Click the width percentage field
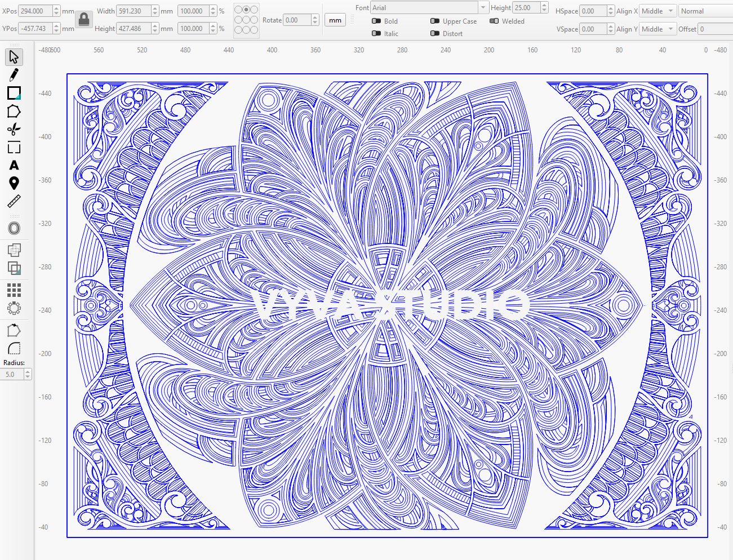Viewport: 733px width, 560px height. tap(193, 11)
